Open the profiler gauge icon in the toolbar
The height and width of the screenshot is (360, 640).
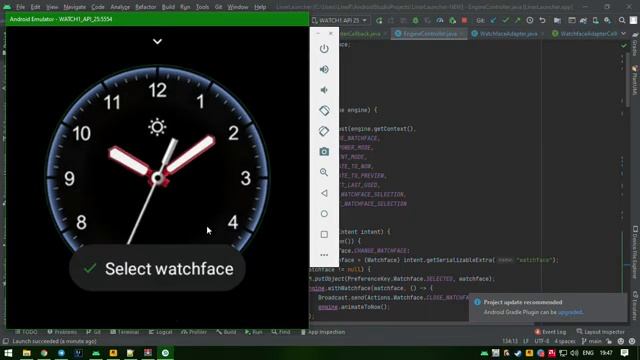tap(440, 20)
